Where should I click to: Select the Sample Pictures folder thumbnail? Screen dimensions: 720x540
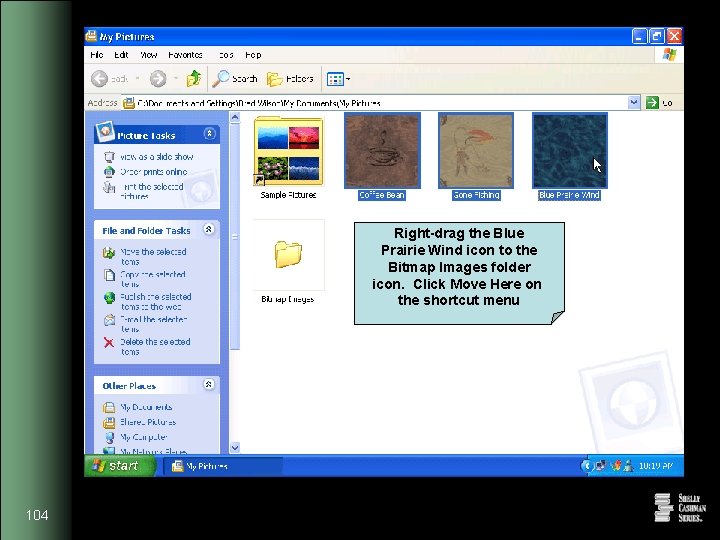click(288, 151)
